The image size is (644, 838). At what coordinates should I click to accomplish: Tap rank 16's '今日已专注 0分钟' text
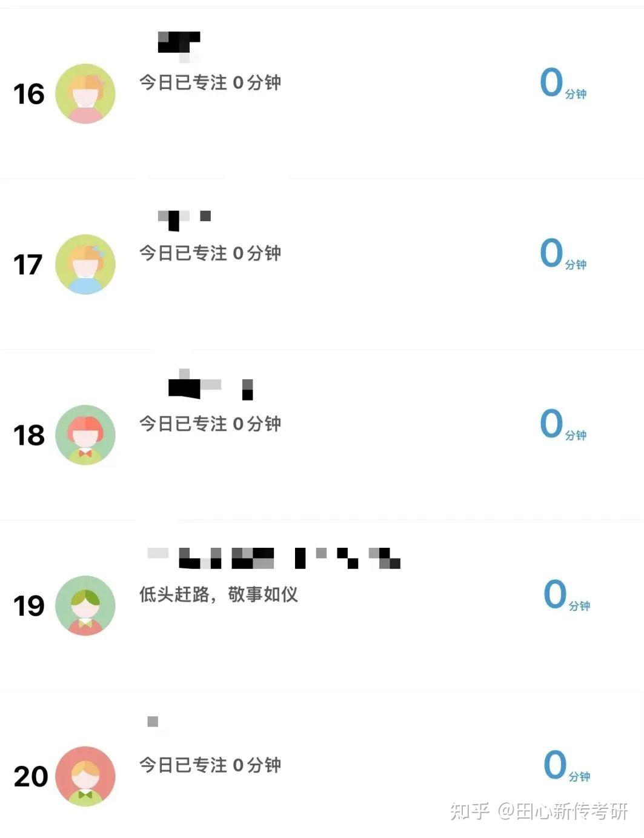pos(210,82)
